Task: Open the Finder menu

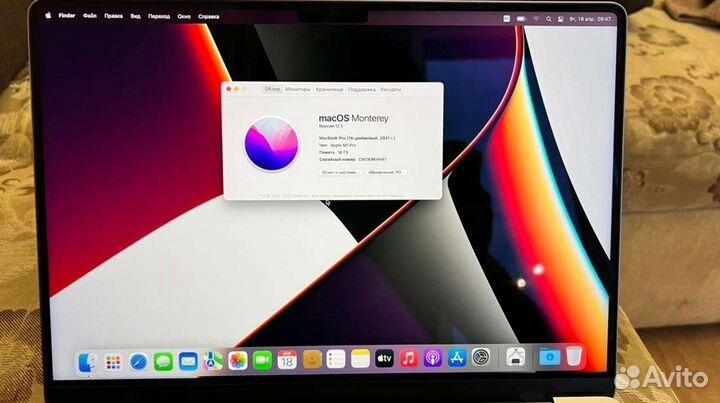Action: click(x=67, y=16)
